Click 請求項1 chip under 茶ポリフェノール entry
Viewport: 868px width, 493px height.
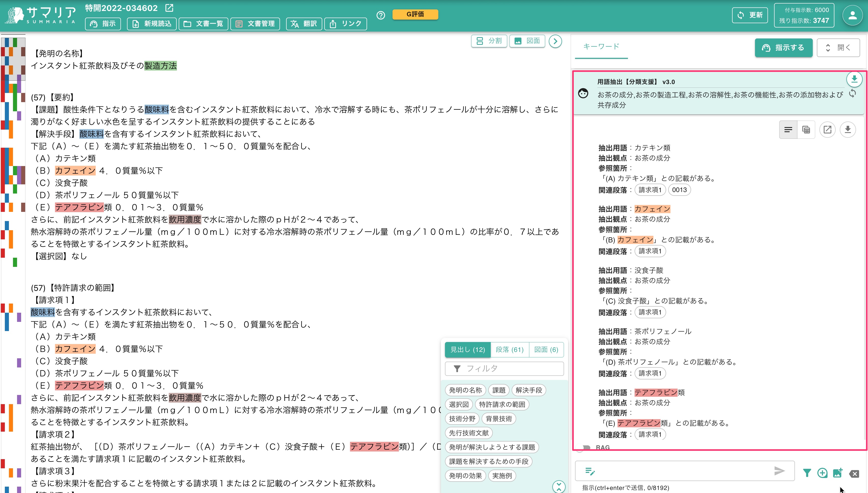coord(650,373)
